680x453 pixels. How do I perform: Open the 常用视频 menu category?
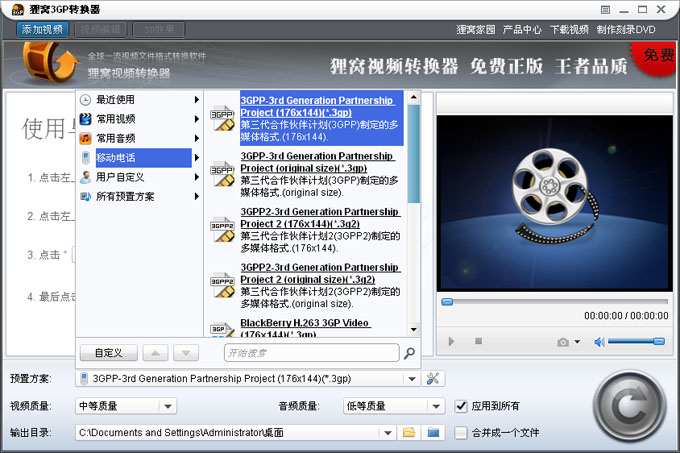[x=139, y=119]
